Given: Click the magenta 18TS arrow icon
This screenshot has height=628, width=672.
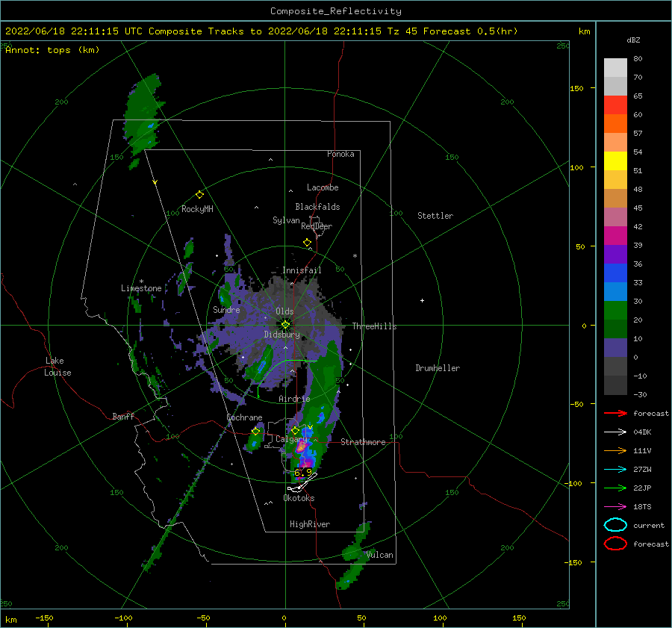Looking at the screenshot, I should point(615,507).
